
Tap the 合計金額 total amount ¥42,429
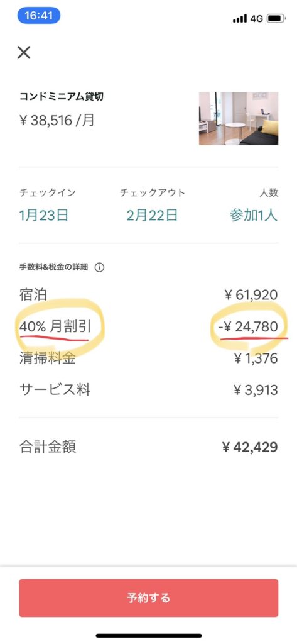coord(148,447)
